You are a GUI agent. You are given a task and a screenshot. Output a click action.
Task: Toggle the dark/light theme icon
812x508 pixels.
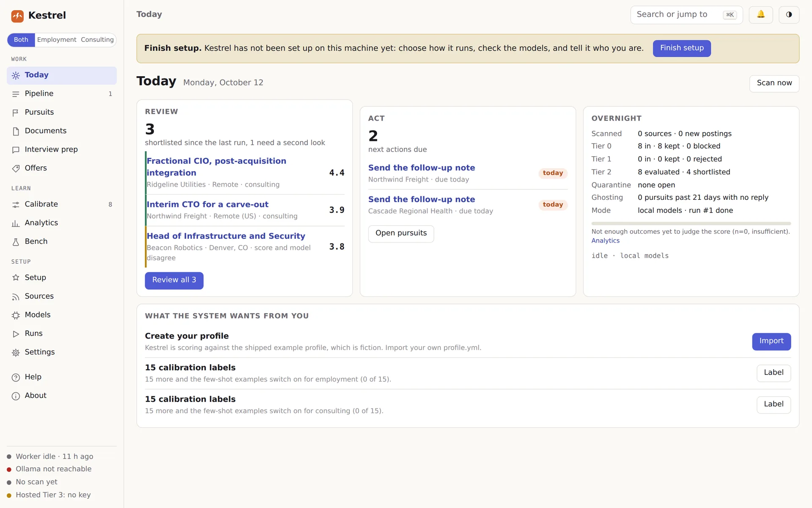[789, 15]
